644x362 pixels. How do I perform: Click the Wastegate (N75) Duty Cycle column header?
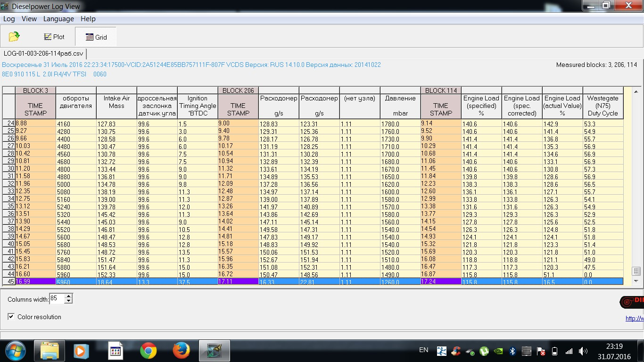(603, 106)
